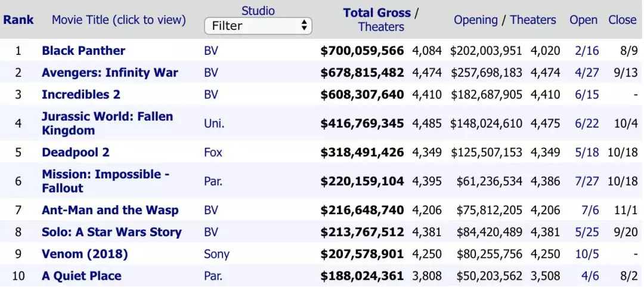The width and height of the screenshot is (644, 287).
Task: Click Solo: A Star Wars Story
Action: (112, 232)
